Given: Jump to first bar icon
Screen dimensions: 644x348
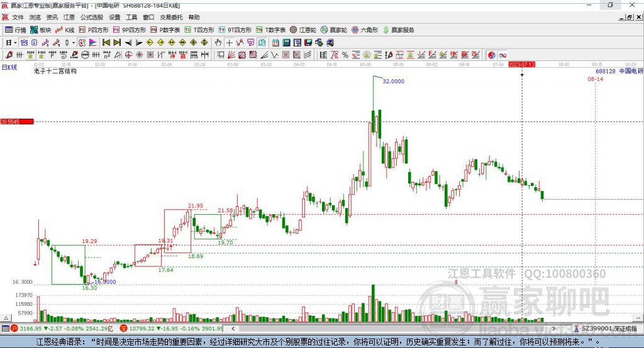Looking at the screenshot, I should pyautogui.click(x=106, y=43).
